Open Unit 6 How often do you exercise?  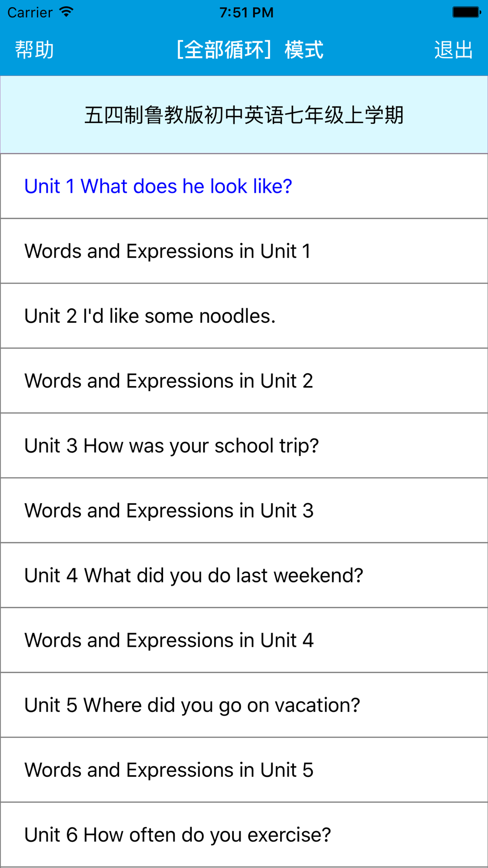[x=244, y=835]
